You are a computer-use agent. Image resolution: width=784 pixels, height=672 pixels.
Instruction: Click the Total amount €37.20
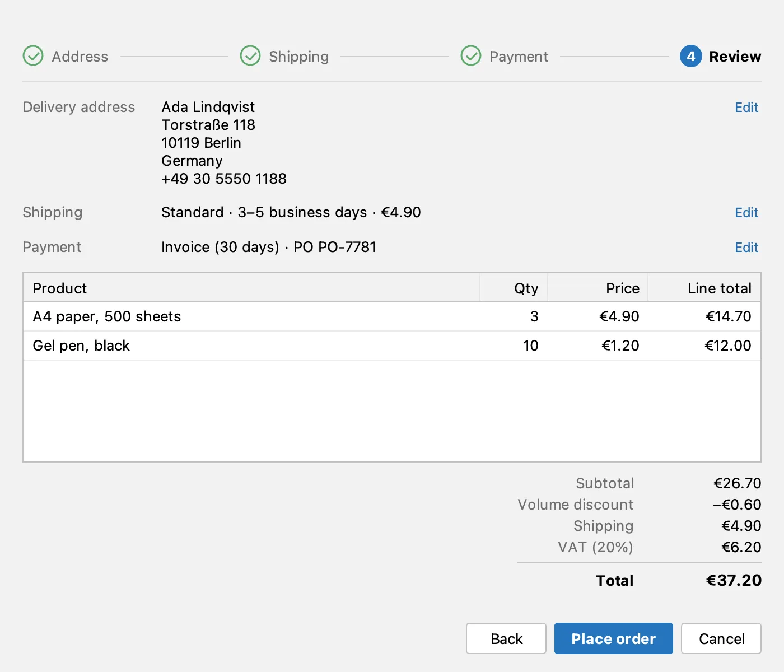[734, 580]
